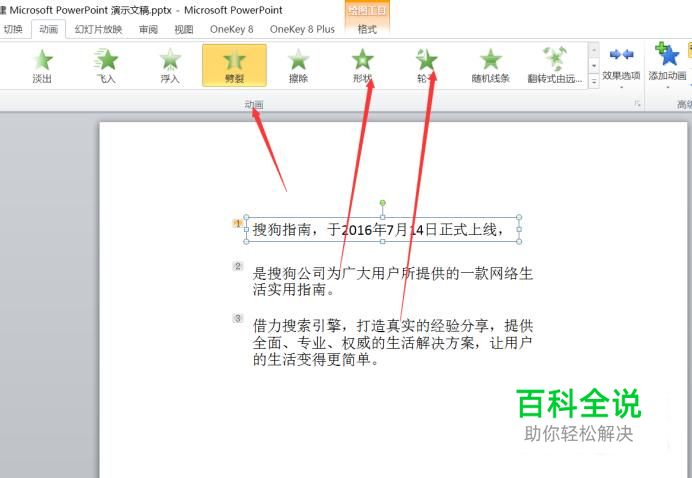Open the 动画 (Animations) ribbon tab
The width and height of the screenshot is (692, 478).
(x=49, y=29)
